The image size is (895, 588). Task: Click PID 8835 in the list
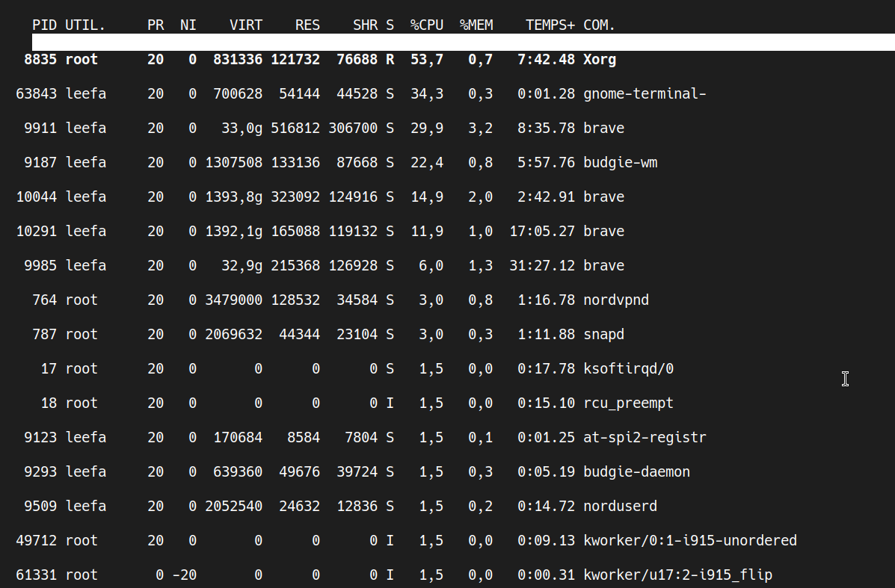40,59
